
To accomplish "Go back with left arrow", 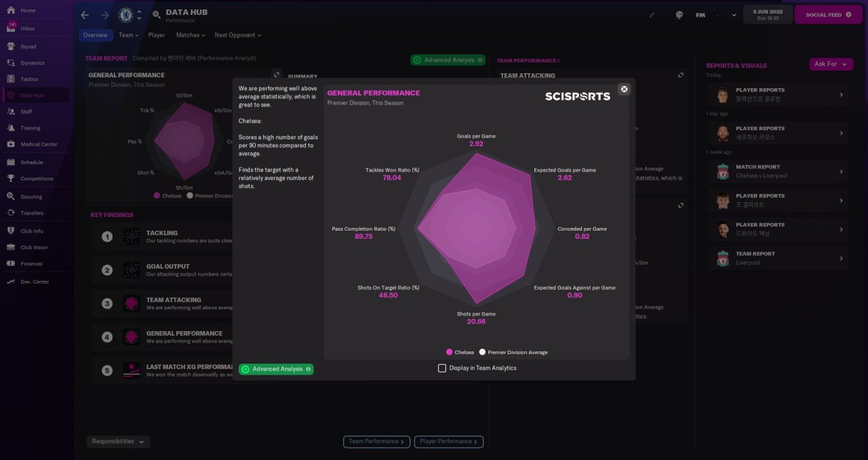I will tap(84, 15).
